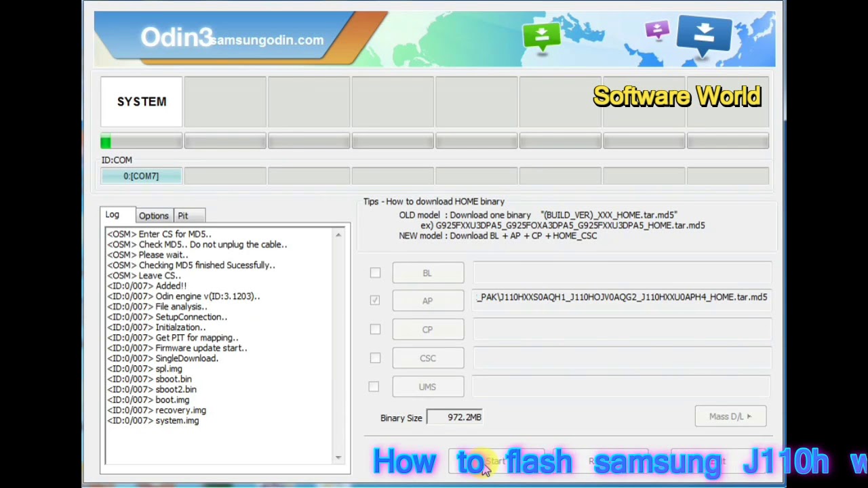The width and height of the screenshot is (868, 488).
Task: Select the 'Enter CS for MD5..' log line
Action: pos(159,235)
